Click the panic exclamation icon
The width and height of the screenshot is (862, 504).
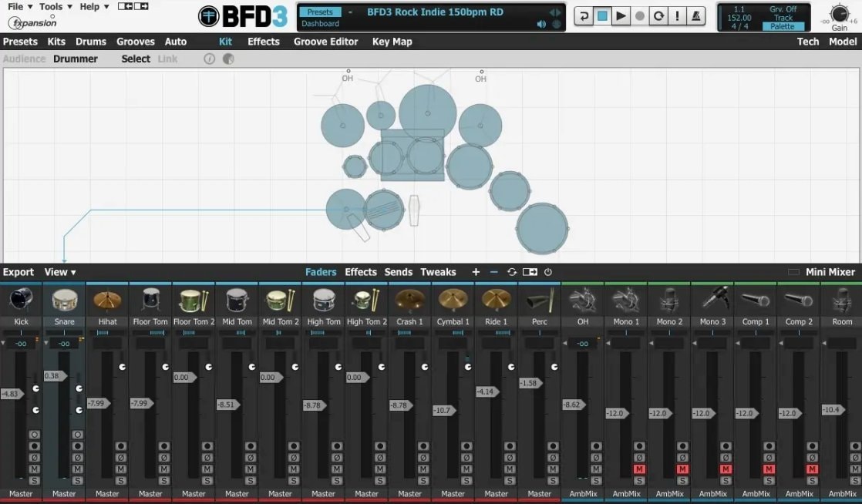(x=677, y=16)
